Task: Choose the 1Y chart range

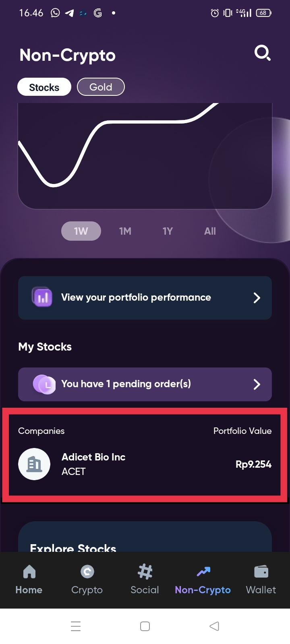Action: click(x=168, y=231)
